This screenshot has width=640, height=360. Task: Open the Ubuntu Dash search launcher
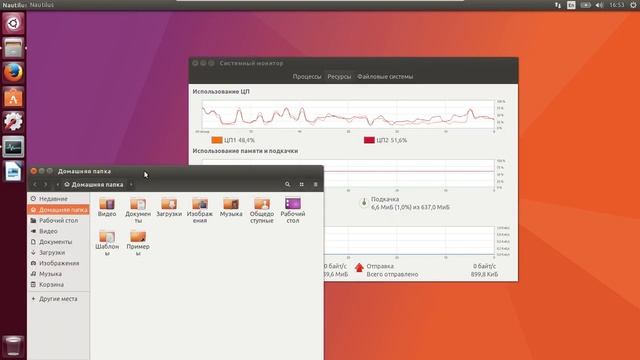tap(13, 23)
